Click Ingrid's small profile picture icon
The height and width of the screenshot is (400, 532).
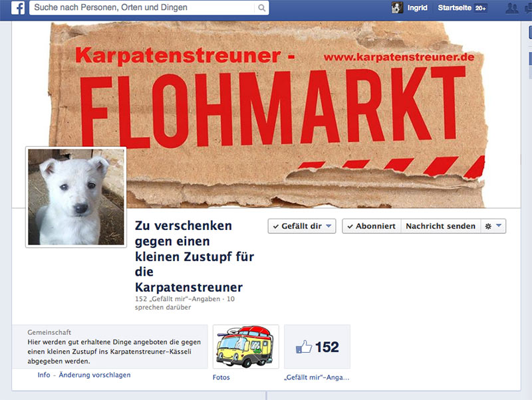click(397, 8)
